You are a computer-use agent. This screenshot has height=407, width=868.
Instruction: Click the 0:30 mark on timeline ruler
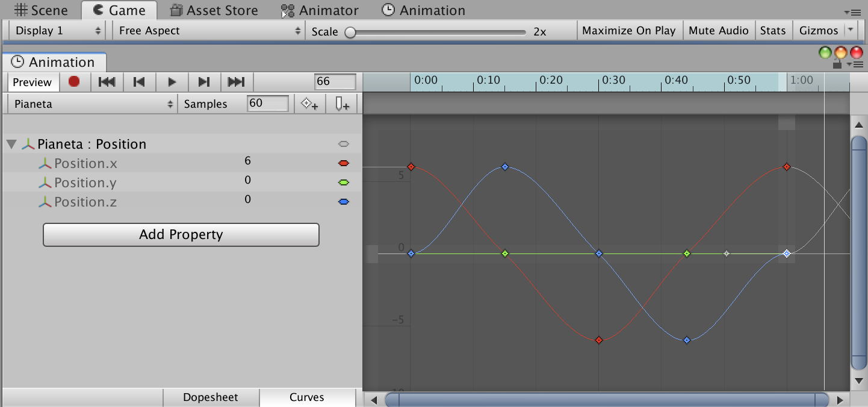pyautogui.click(x=614, y=80)
